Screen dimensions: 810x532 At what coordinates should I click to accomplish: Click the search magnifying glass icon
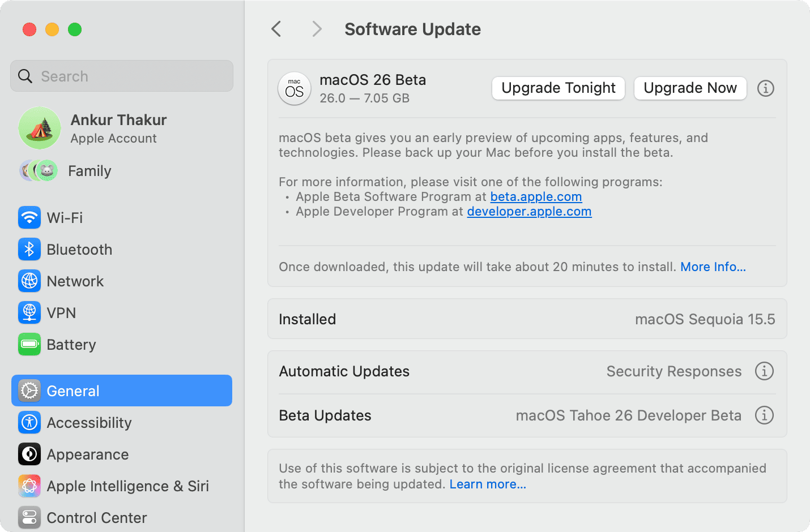[25, 76]
